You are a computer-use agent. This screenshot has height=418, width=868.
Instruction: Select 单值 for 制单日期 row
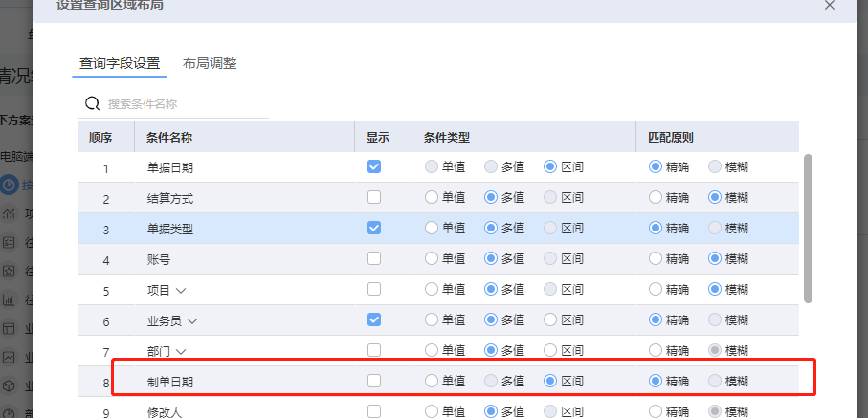432,381
